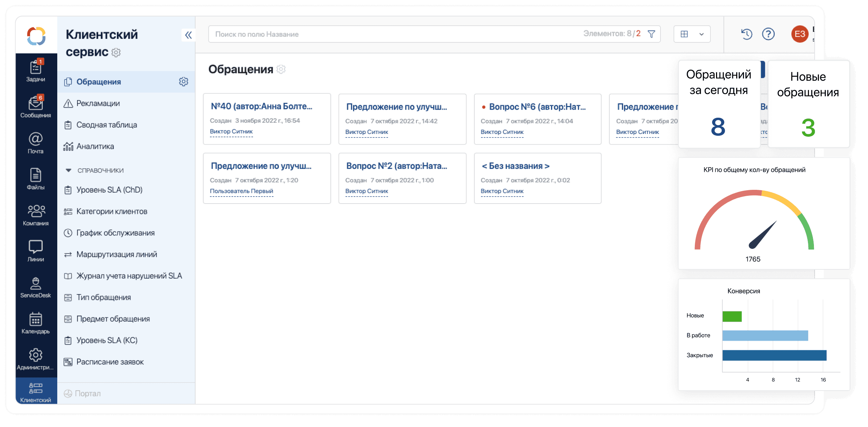Click the green Новые bar in Конверсия
The image size is (868, 427).
click(732, 316)
